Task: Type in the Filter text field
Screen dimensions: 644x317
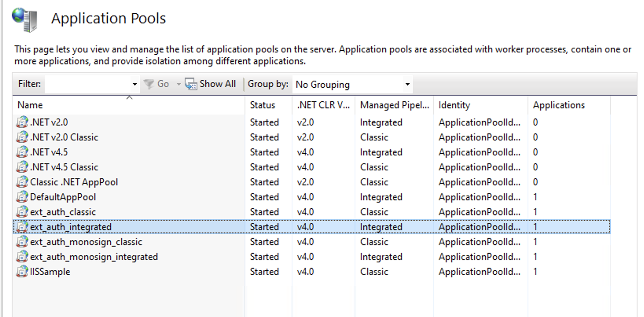Action: [88, 84]
